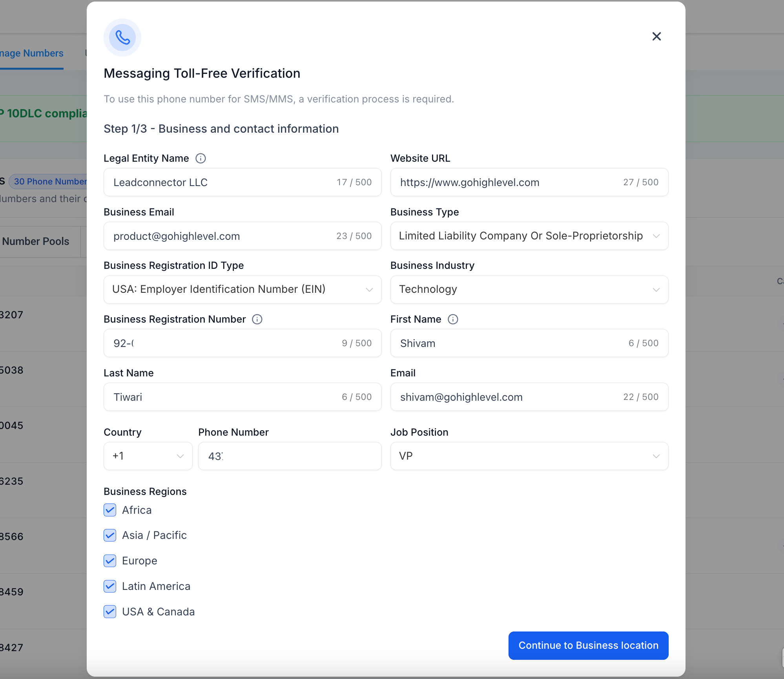Expand Business Registration ID Type dropdown
This screenshot has height=679, width=784.
[x=242, y=290]
